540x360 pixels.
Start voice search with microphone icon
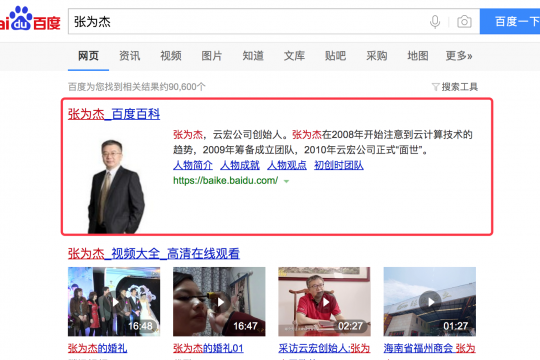click(x=435, y=22)
